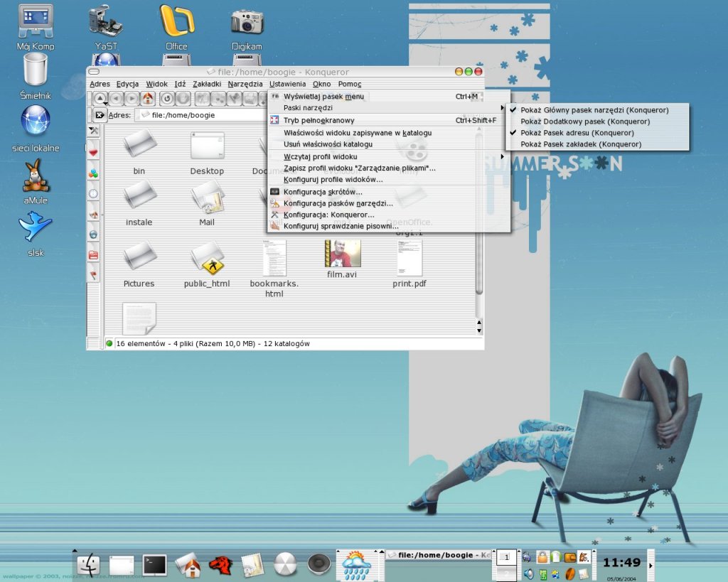The height and width of the screenshot is (582, 728).
Task: Click the Stop loading toolbar icon
Action: (183, 98)
